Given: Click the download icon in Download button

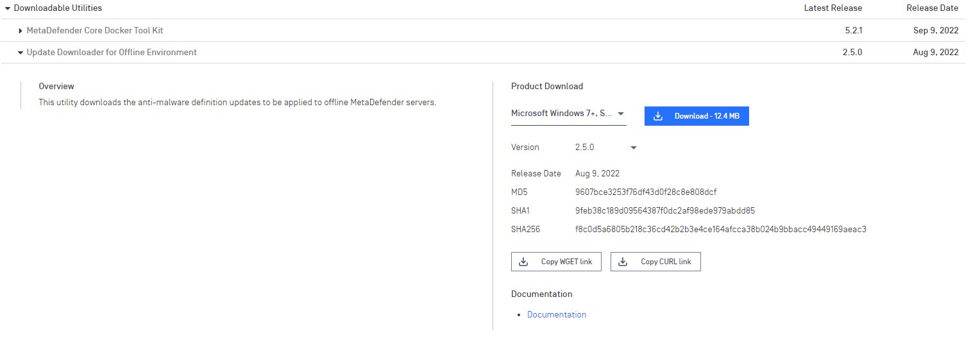Looking at the screenshot, I should (x=657, y=116).
